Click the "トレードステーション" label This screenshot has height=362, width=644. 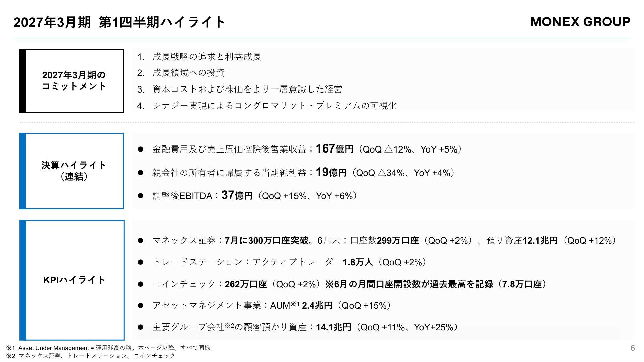click(198, 262)
